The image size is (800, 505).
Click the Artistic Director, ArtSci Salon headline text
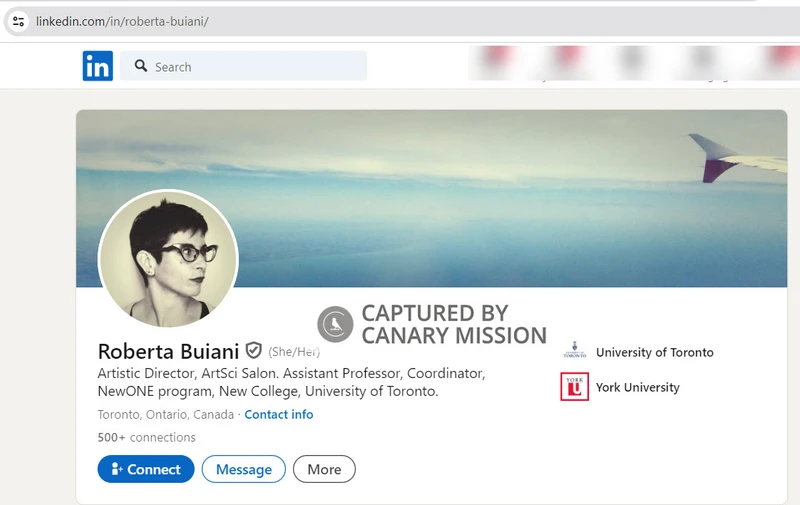291,382
